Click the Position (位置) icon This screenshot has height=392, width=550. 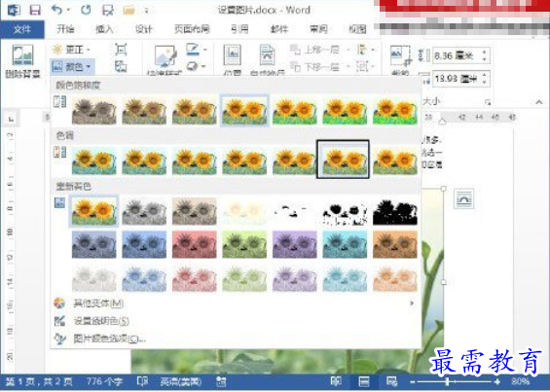tap(233, 55)
